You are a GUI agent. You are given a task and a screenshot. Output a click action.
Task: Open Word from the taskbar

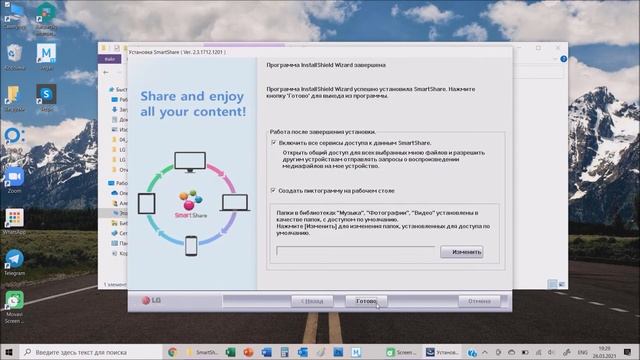(266, 352)
